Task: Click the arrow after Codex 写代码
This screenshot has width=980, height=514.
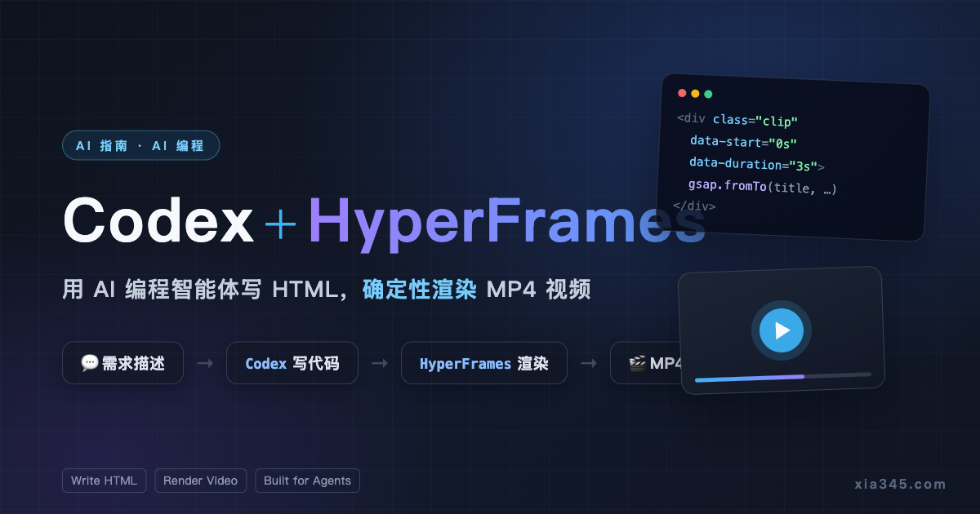Action: coord(379,363)
